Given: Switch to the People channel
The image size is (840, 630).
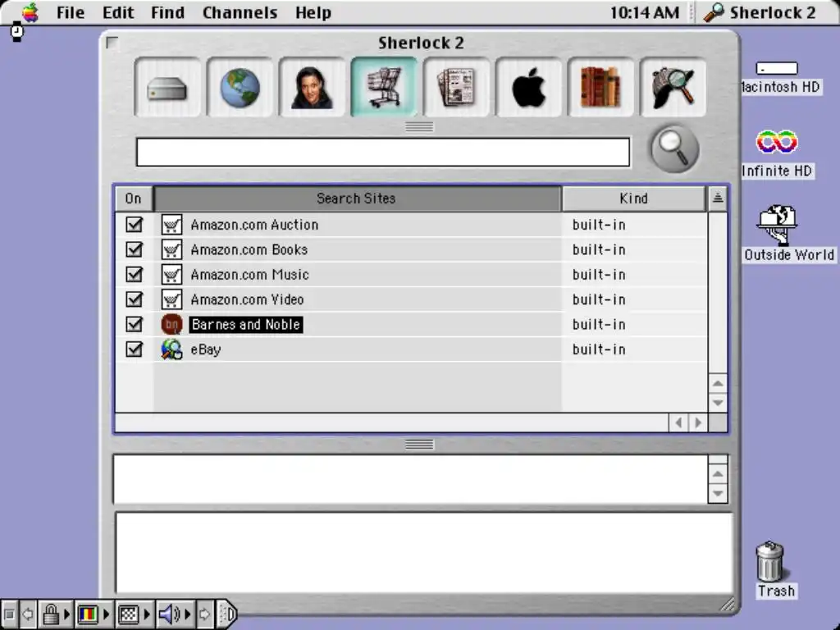Looking at the screenshot, I should 312,87.
